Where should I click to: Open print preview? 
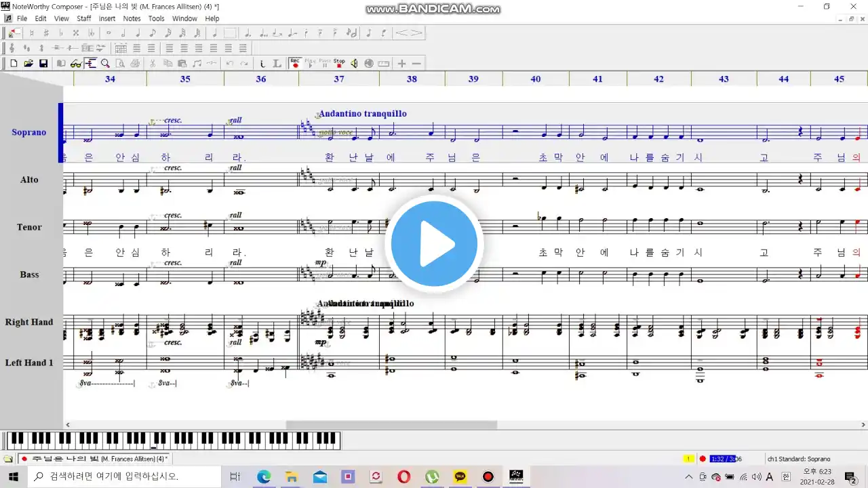coord(120,63)
